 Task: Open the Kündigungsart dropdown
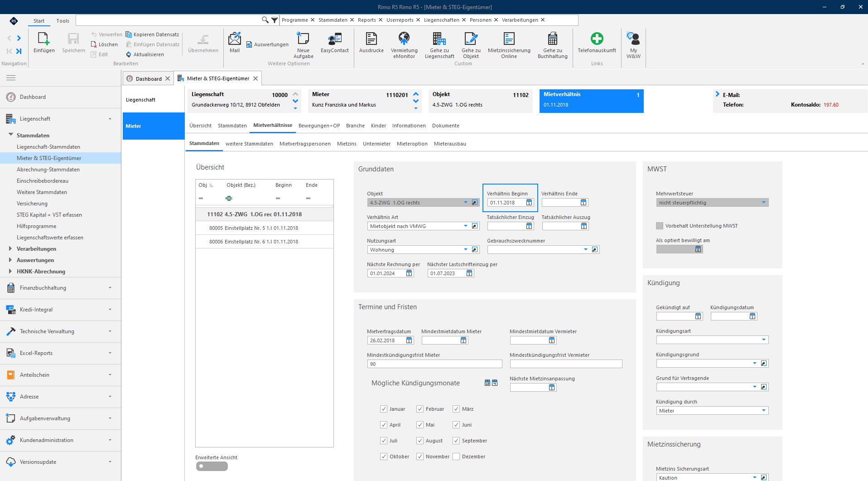click(x=764, y=340)
